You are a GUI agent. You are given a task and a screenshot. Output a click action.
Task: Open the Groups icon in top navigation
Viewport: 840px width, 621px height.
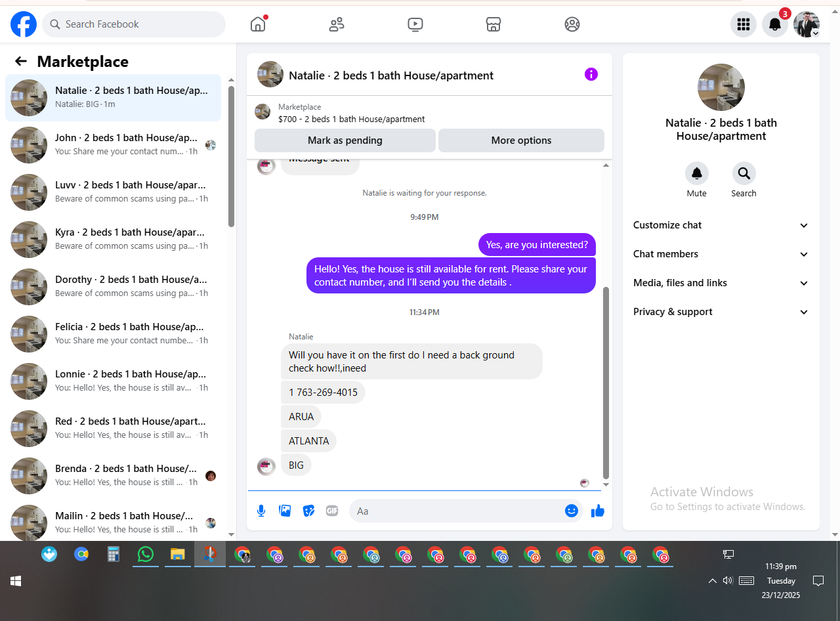click(572, 24)
